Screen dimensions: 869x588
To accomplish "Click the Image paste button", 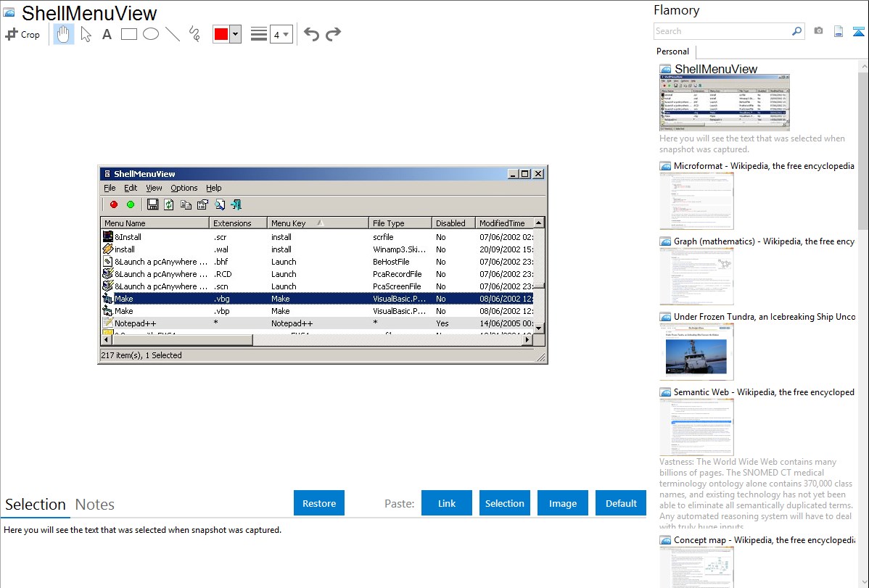I will tap(562, 503).
